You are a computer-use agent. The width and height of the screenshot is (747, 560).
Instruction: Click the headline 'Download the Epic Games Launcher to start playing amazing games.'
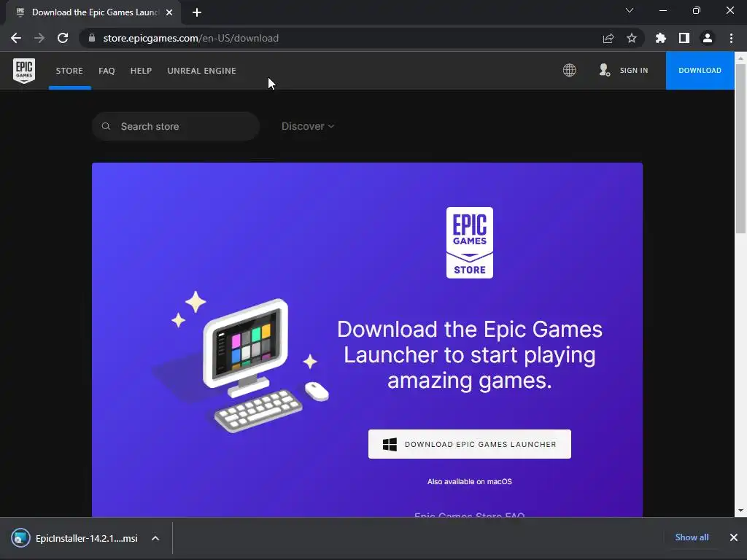click(x=469, y=355)
